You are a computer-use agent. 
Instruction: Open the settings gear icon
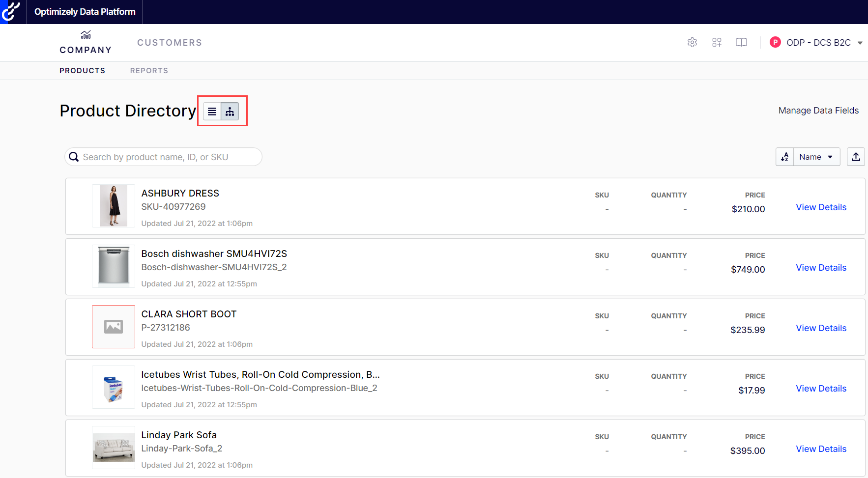pos(692,42)
